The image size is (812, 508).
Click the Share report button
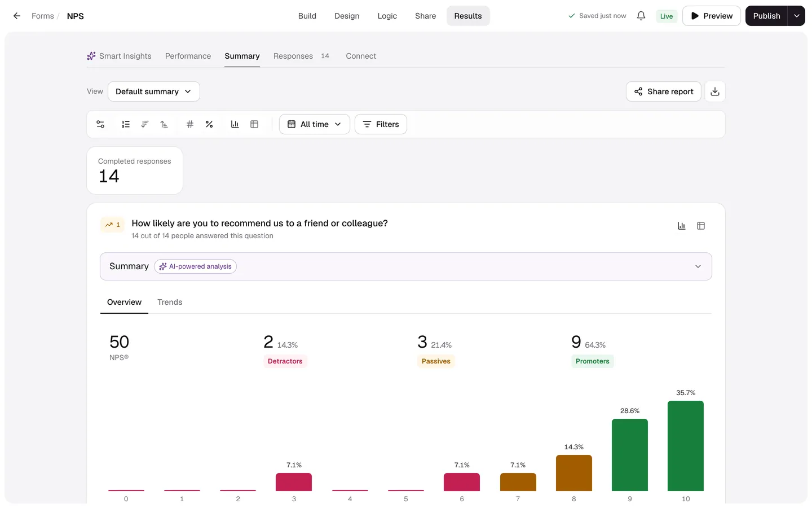pos(664,91)
